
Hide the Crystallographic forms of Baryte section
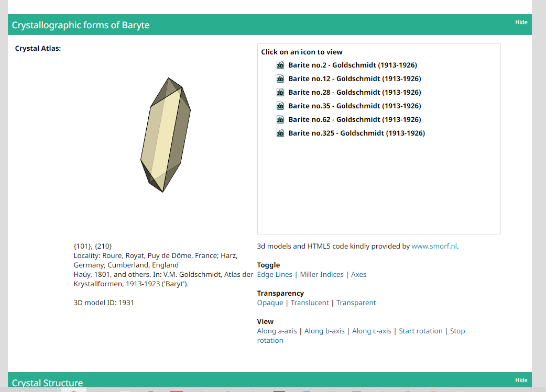click(521, 22)
